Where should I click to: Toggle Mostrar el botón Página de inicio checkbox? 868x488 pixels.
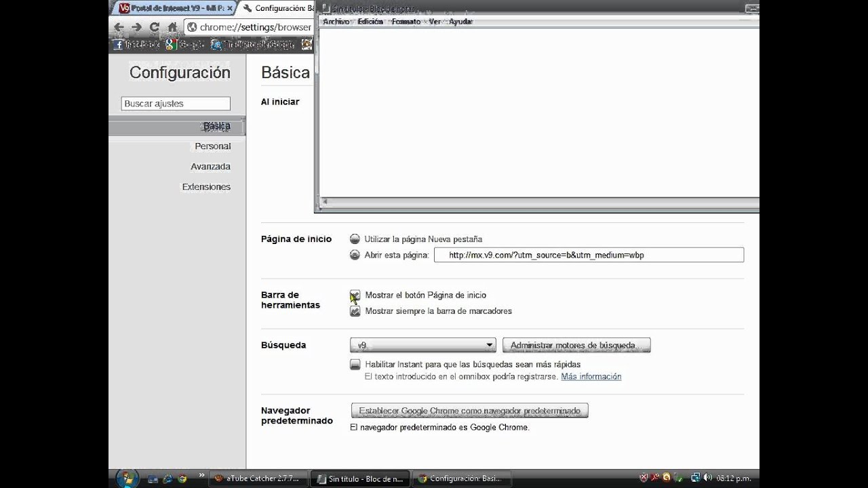coord(355,296)
